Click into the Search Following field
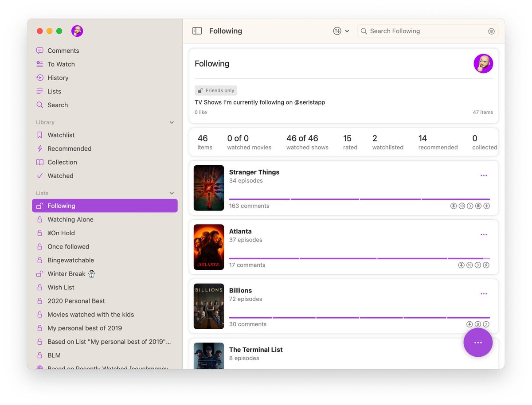532x405 pixels. [x=427, y=31]
